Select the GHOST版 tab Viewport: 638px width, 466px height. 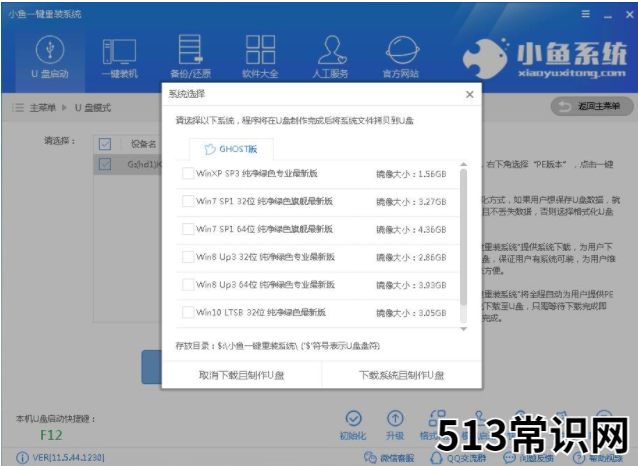coord(231,149)
